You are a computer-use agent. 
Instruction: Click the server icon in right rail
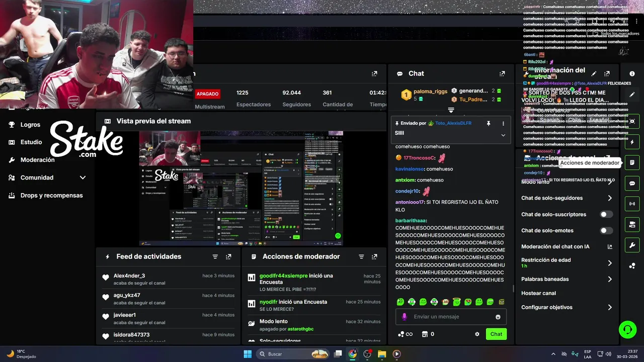pos(632,224)
